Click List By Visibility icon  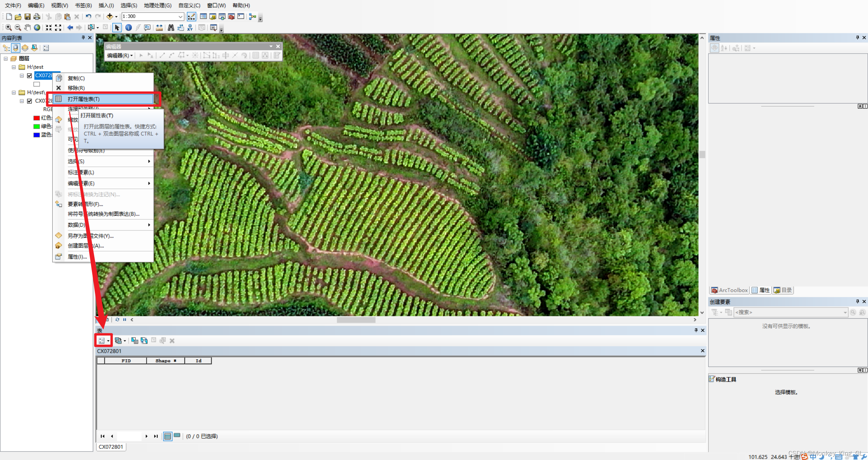(25, 48)
